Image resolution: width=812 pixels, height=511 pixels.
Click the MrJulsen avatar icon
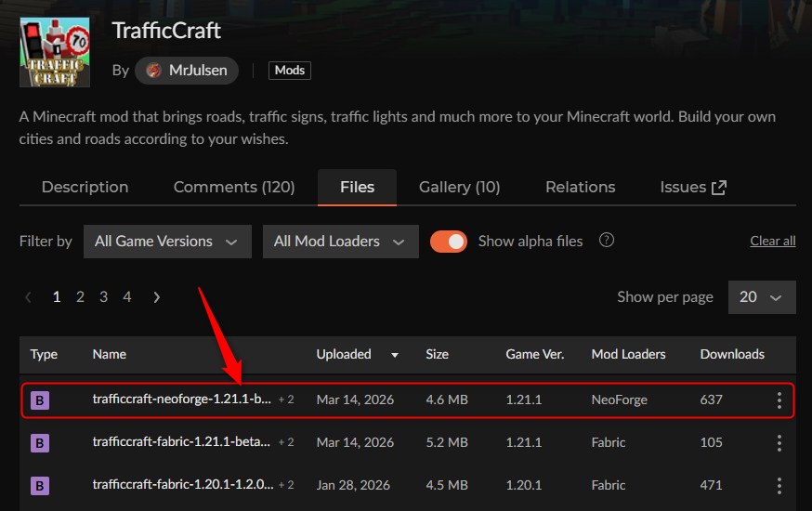(x=154, y=71)
